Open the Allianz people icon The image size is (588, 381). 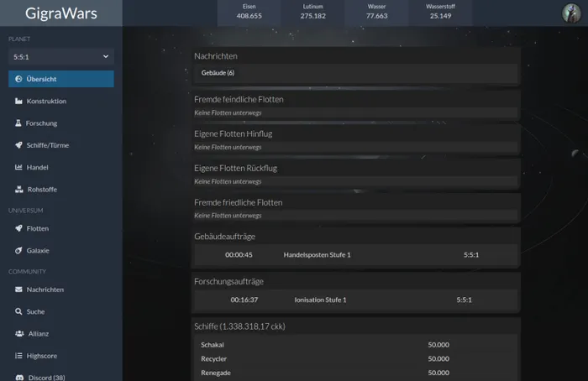(19, 333)
